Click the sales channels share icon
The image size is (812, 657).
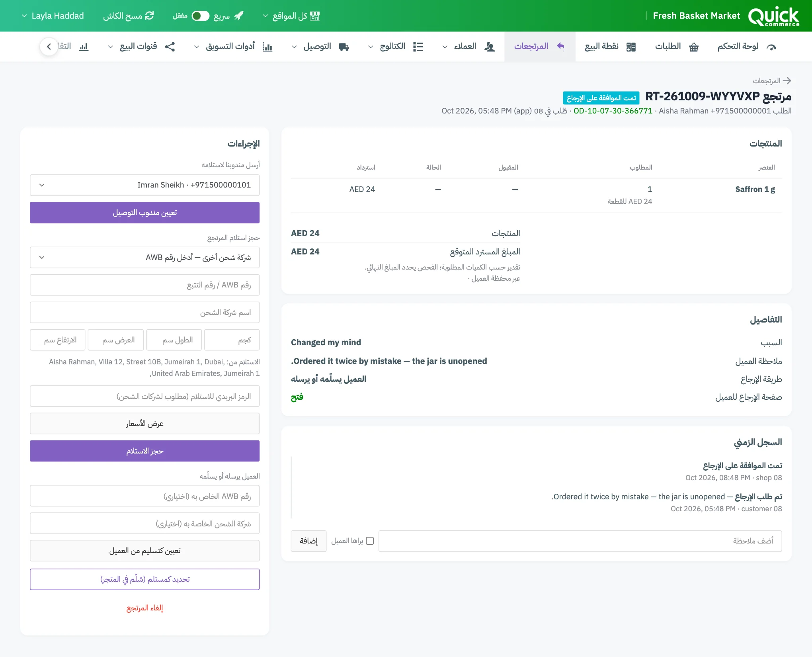coord(170,47)
